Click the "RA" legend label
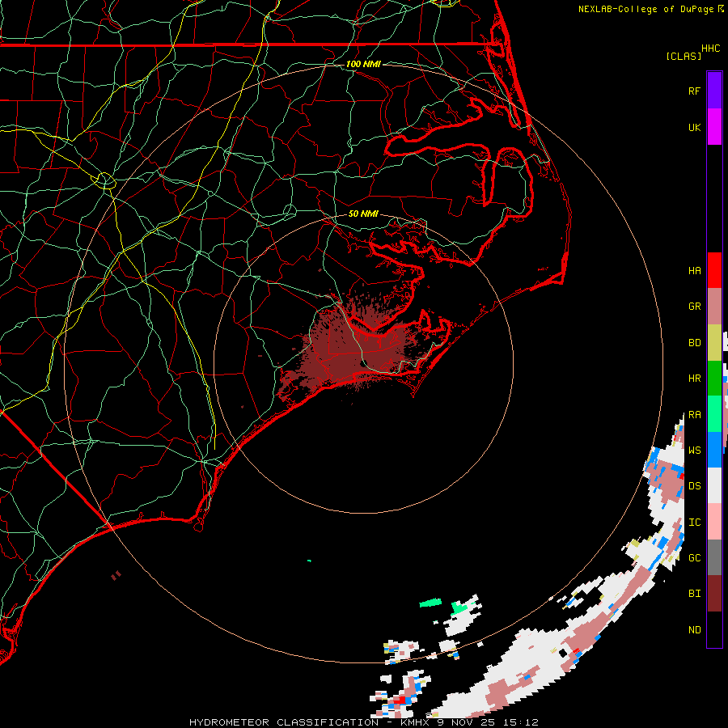This screenshot has height=728, width=728. tap(694, 415)
